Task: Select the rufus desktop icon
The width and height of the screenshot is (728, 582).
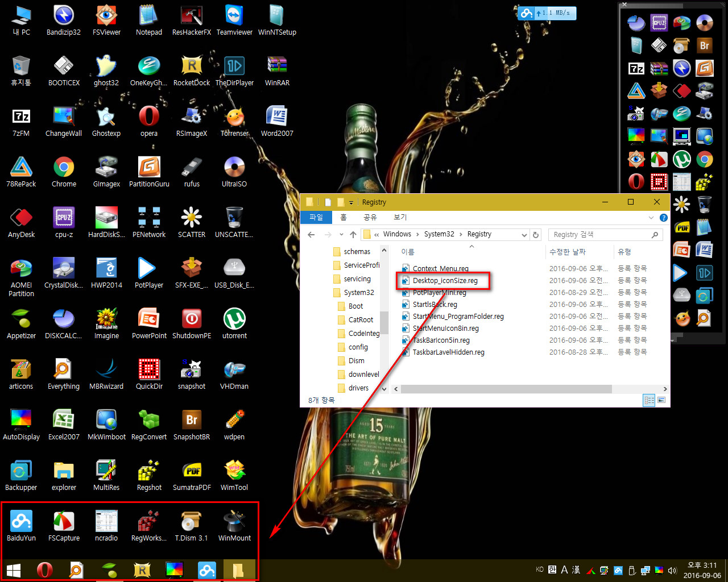Action: (x=192, y=172)
